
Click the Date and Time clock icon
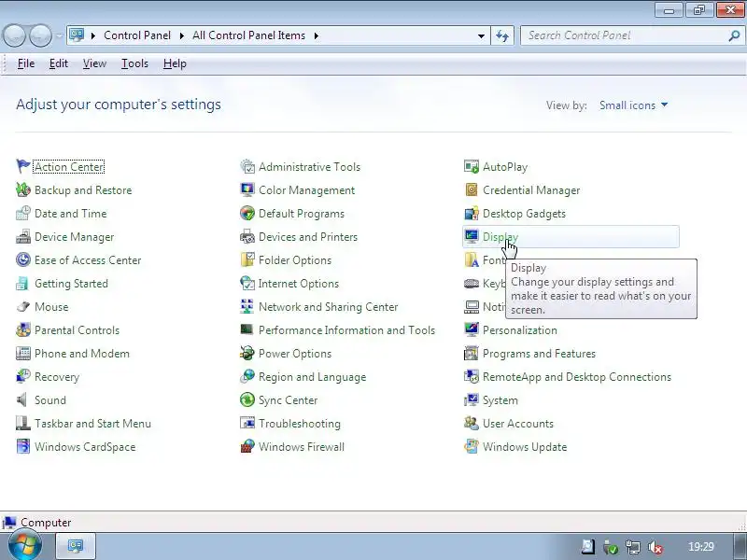(x=22, y=213)
